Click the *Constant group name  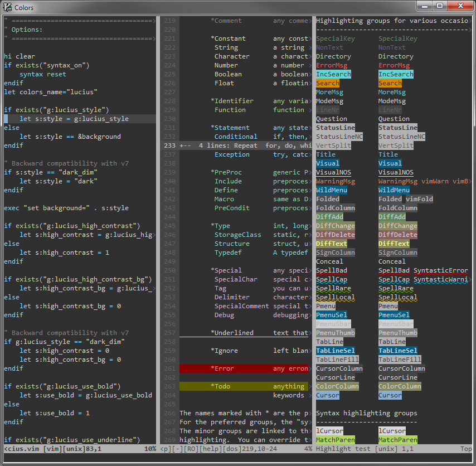[228, 38]
